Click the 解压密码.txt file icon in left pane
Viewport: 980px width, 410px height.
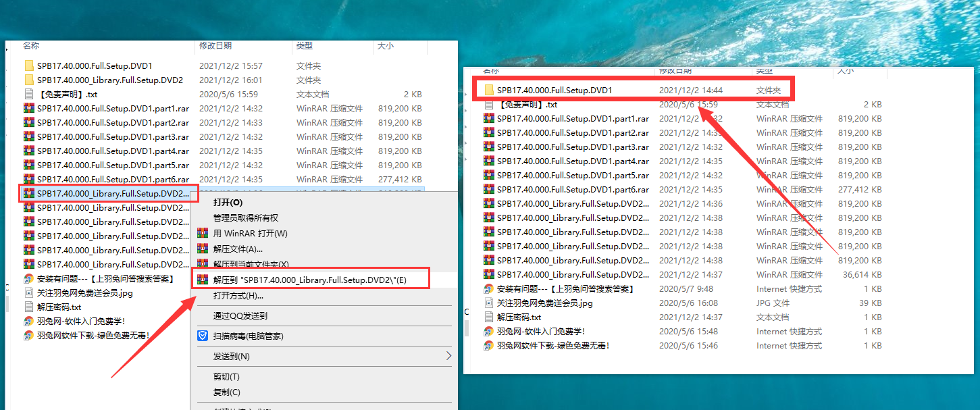[x=29, y=307]
